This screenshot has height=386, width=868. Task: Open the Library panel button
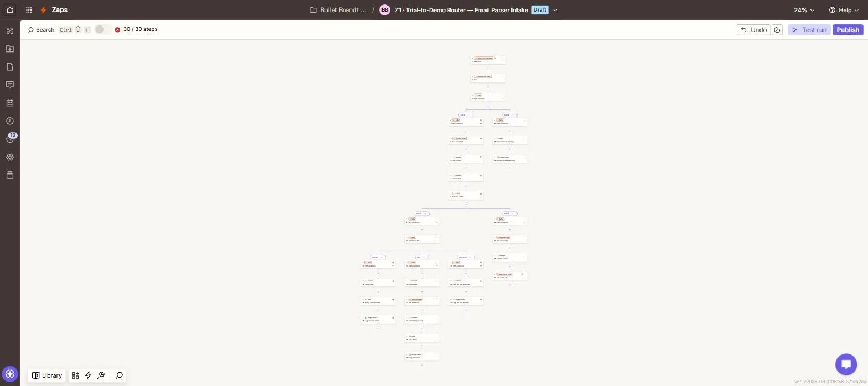coord(46,375)
